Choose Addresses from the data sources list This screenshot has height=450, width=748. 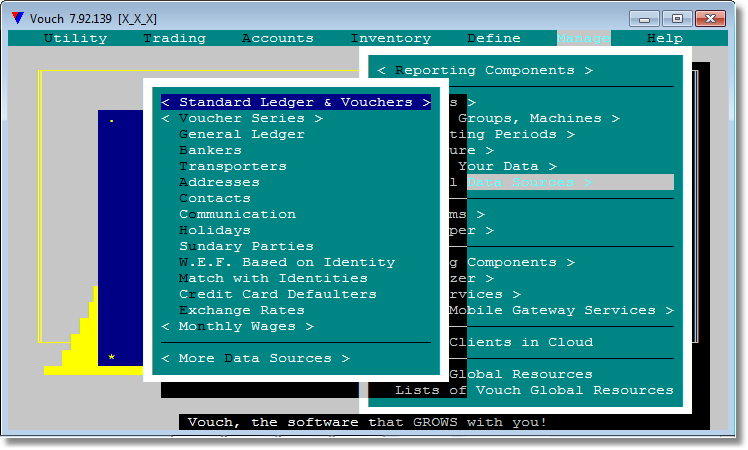219,182
